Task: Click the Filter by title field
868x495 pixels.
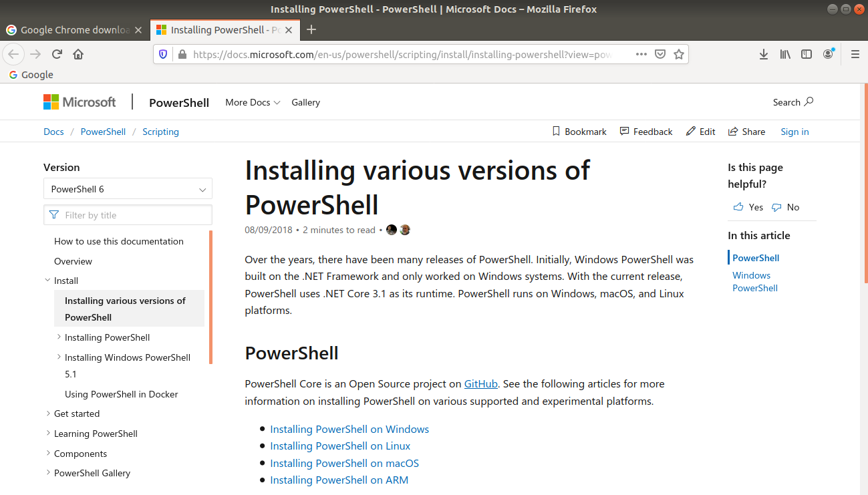Action: [x=128, y=215]
